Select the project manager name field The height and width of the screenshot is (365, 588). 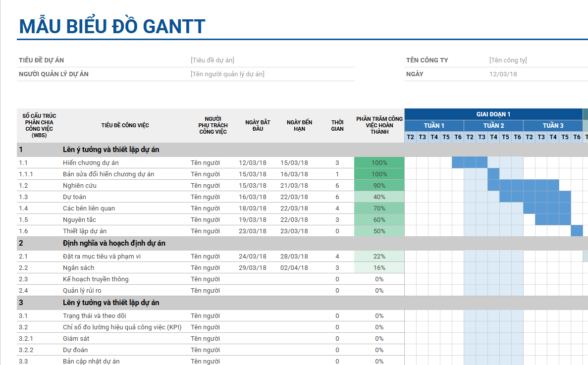point(227,74)
